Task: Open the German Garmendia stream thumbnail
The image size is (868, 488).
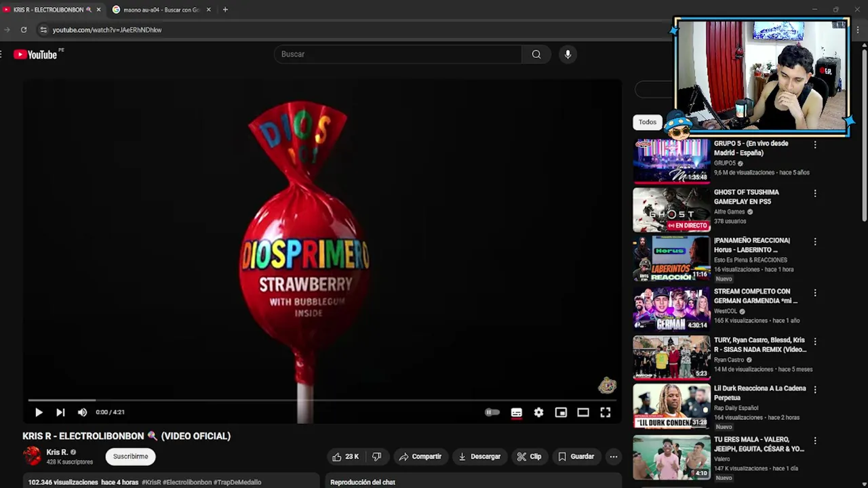Action: click(x=671, y=308)
